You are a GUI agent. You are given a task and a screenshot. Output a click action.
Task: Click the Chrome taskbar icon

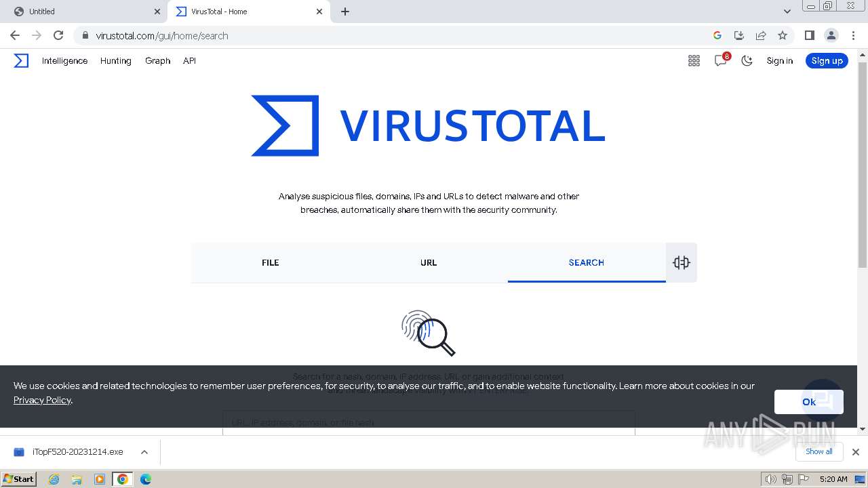tap(123, 479)
